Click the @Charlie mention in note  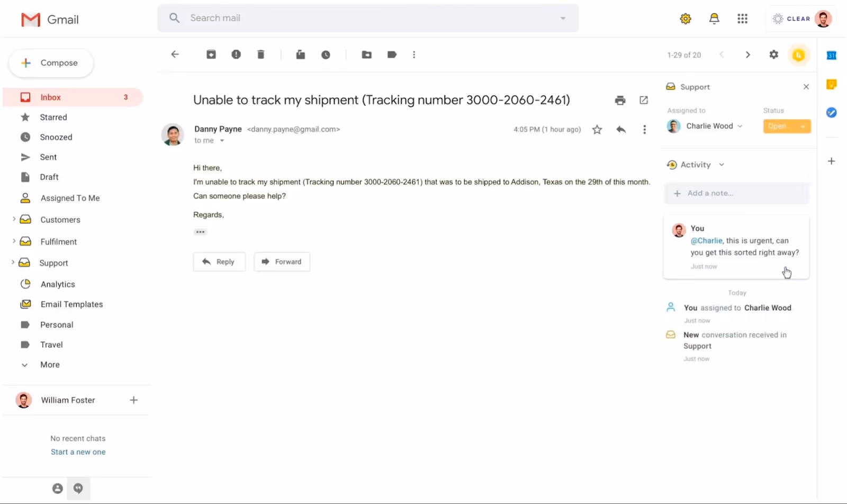click(x=706, y=240)
